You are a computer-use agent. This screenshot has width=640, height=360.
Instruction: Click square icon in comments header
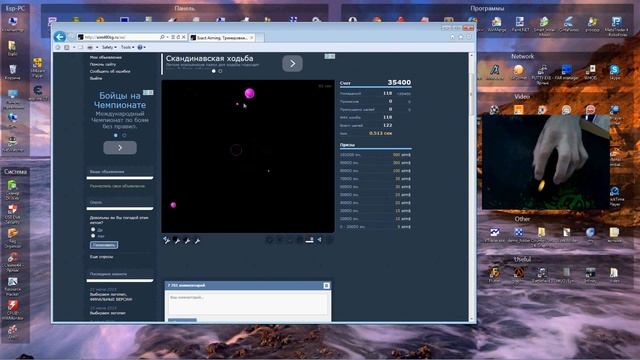326,285
